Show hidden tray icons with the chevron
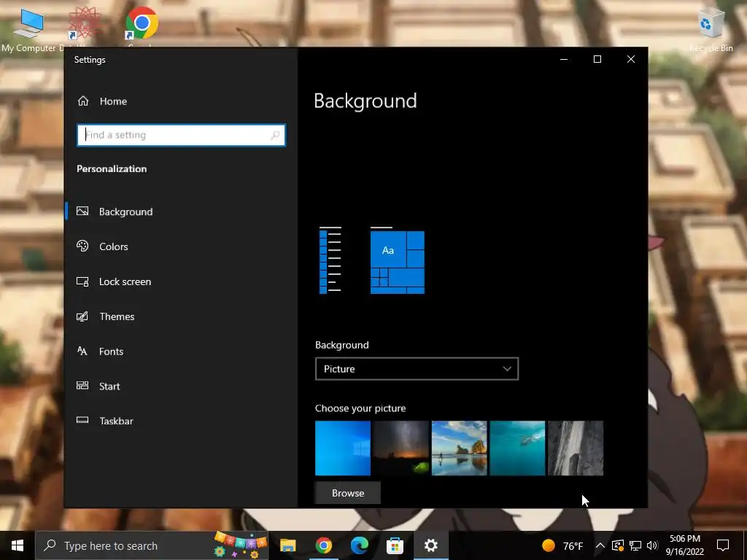The width and height of the screenshot is (747, 560). click(600, 545)
